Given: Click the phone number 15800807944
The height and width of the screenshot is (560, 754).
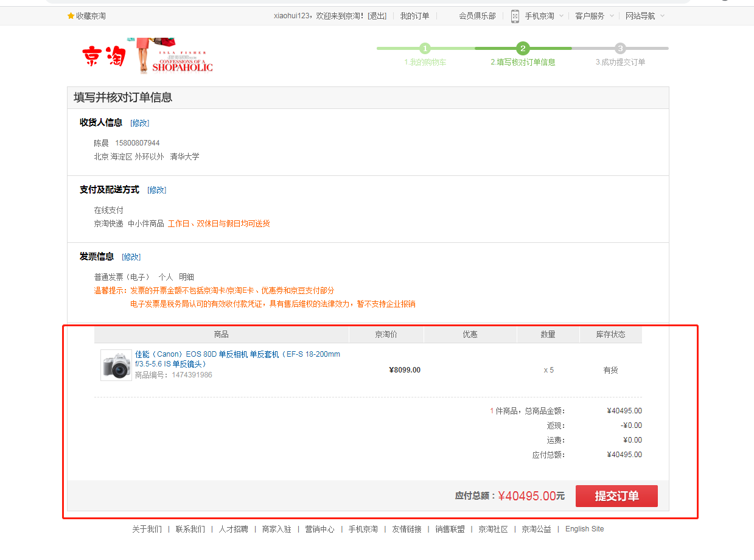Looking at the screenshot, I should (138, 143).
